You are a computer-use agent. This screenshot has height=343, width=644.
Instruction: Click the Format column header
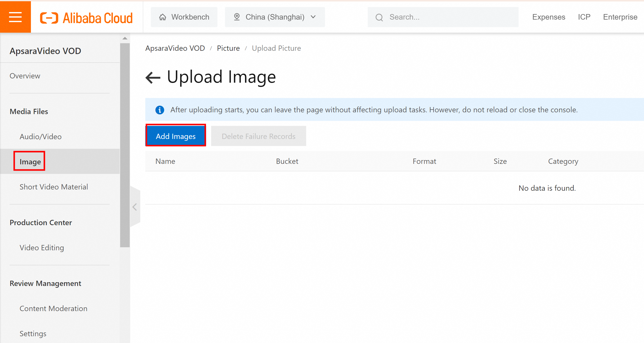pyautogui.click(x=424, y=161)
